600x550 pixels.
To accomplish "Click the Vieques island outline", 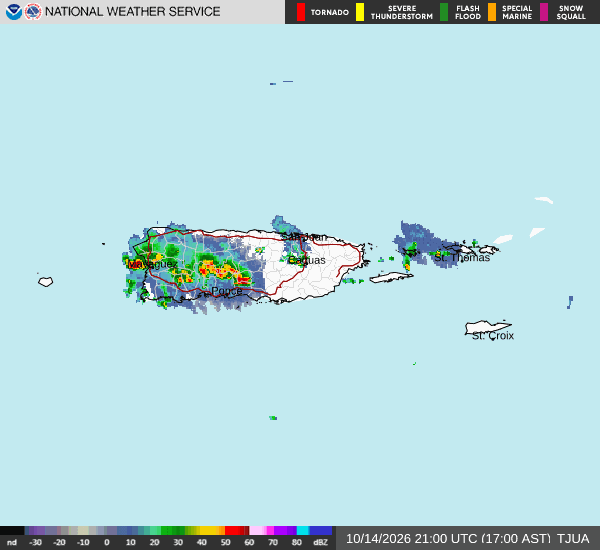I will (391, 277).
